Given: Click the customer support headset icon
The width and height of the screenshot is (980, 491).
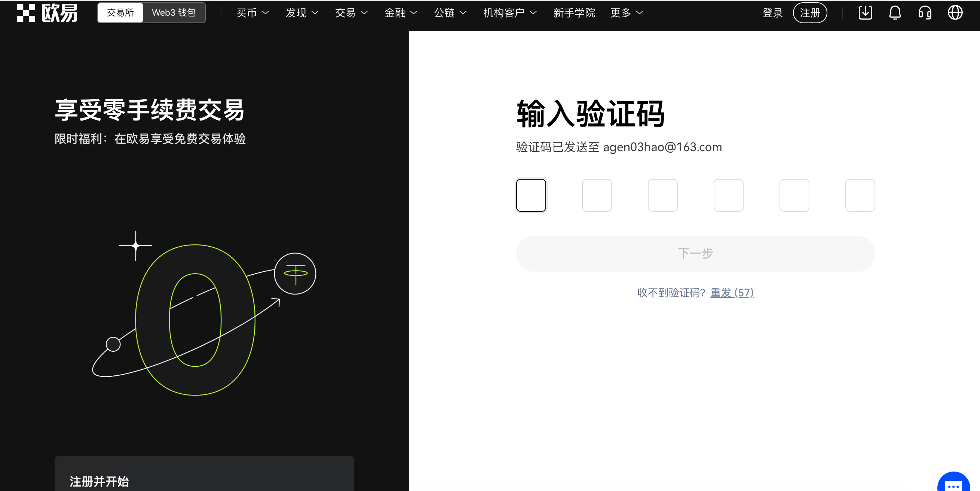Looking at the screenshot, I should pos(925,13).
